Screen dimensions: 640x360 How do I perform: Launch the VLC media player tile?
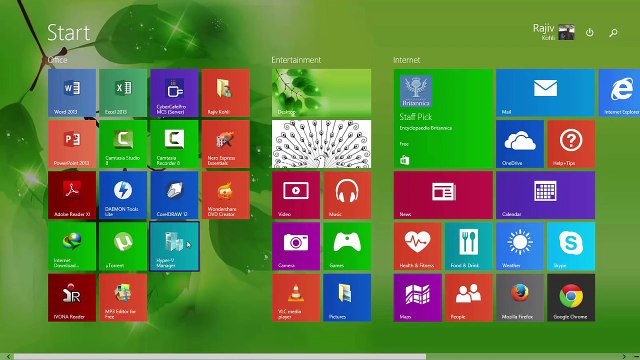click(296, 298)
